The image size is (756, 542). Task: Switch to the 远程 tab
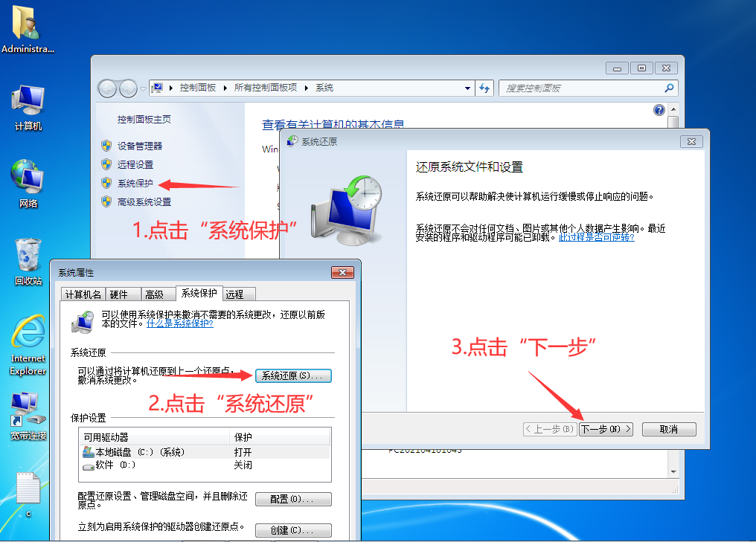[234, 294]
